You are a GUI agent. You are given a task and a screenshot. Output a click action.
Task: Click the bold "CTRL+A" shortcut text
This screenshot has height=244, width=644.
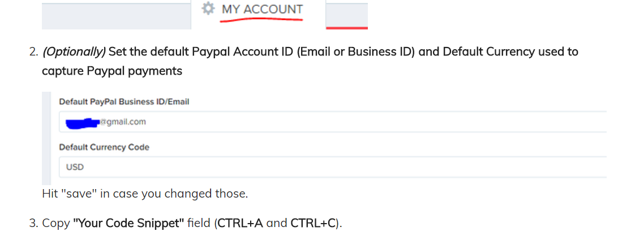[241, 223]
